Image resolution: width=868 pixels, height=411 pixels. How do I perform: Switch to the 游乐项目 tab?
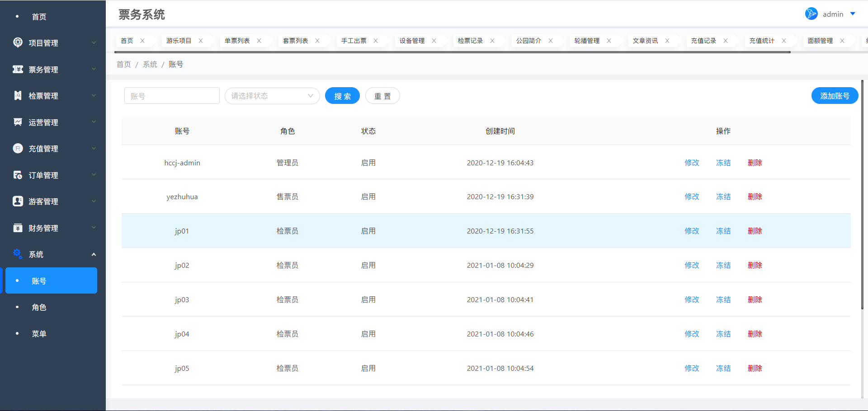pyautogui.click(x=179, y=41)
